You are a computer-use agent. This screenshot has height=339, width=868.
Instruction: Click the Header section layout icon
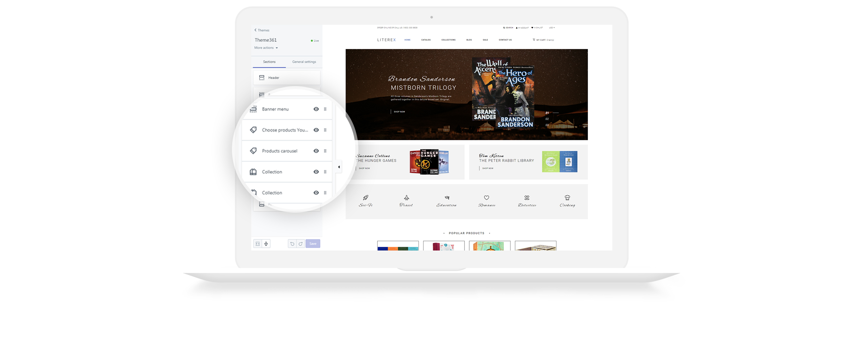click(262, 78)
